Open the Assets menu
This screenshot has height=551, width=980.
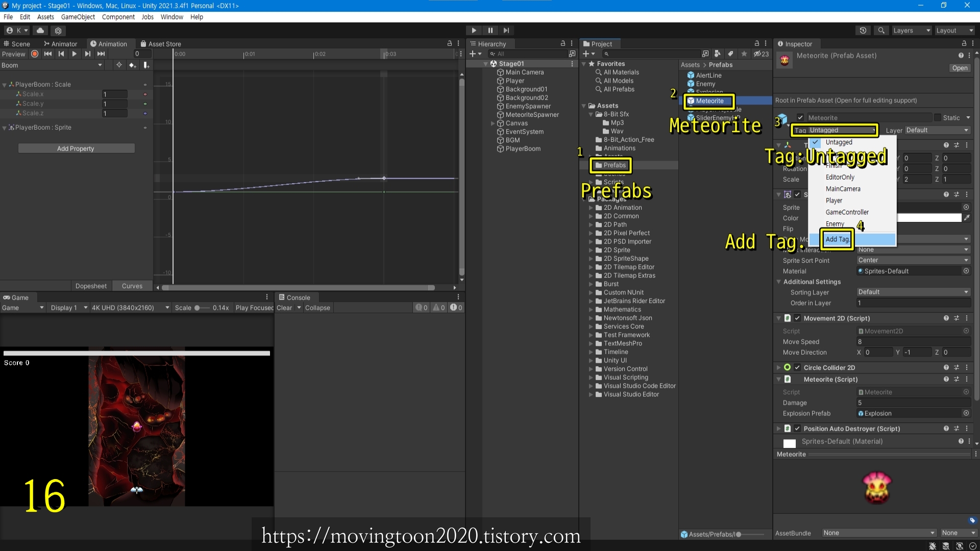click(45, 17)
